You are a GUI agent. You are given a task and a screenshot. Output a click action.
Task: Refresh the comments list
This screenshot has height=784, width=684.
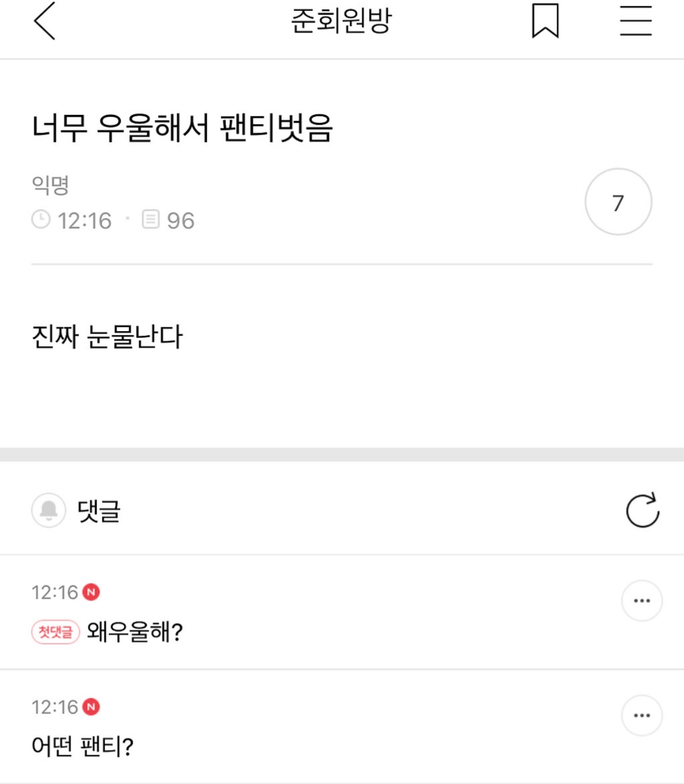642,510
